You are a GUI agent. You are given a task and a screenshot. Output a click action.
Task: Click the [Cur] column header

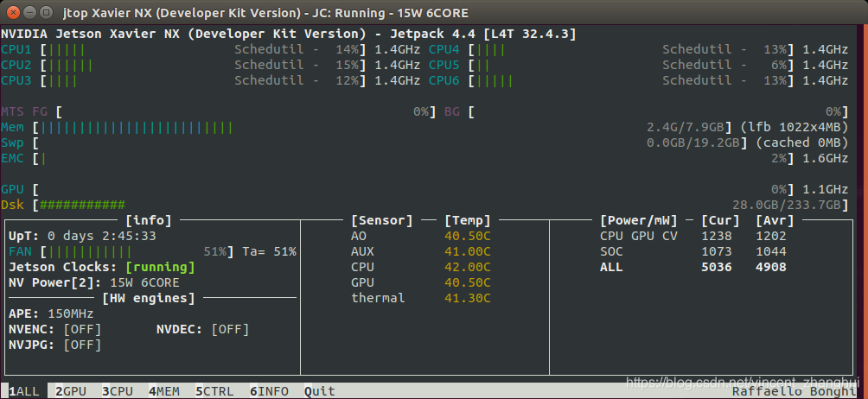pos(720,221)
